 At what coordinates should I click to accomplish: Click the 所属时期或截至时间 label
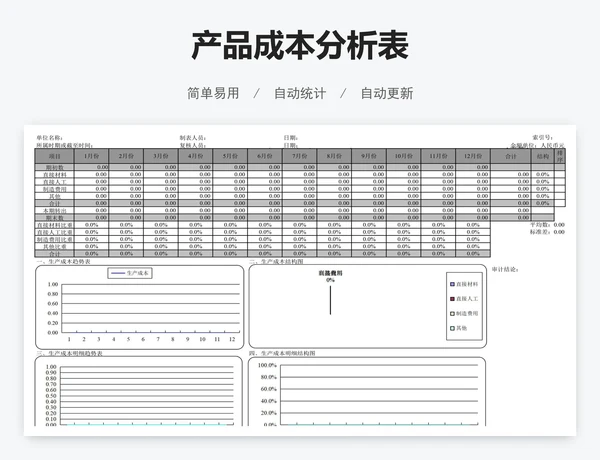click(x=65, y=145)
